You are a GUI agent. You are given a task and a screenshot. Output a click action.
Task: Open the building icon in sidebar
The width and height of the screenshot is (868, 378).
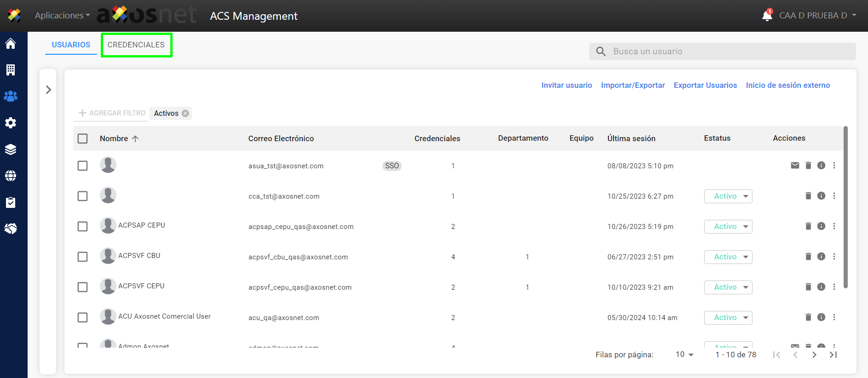click(x=11, y=70)
